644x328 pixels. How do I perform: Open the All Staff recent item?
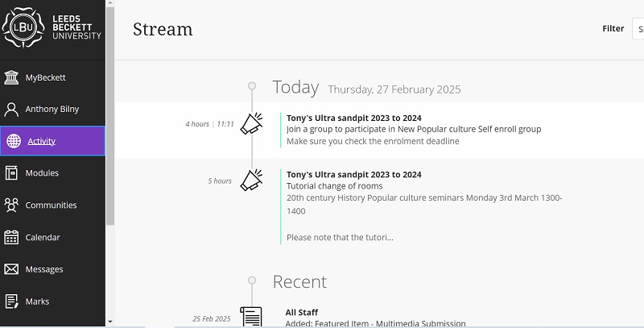302,312
